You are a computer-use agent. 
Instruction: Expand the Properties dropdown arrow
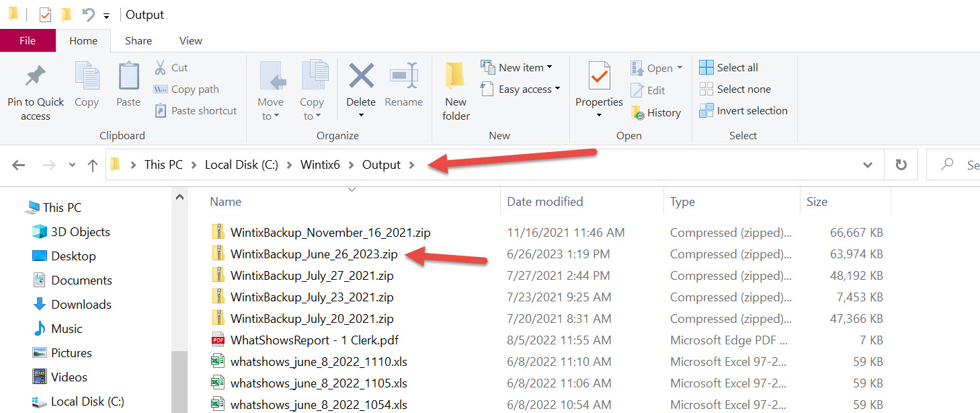599,116
